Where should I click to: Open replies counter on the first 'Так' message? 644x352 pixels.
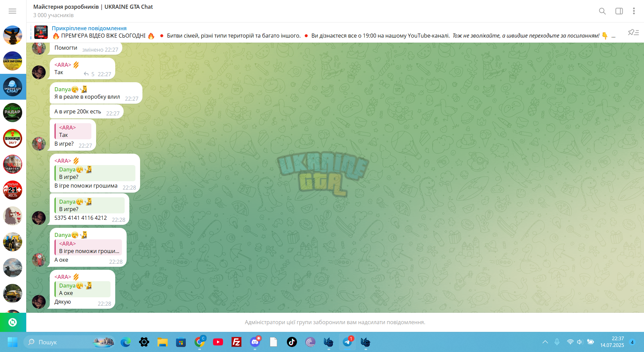pyautogui.click(x=89, y=74)
